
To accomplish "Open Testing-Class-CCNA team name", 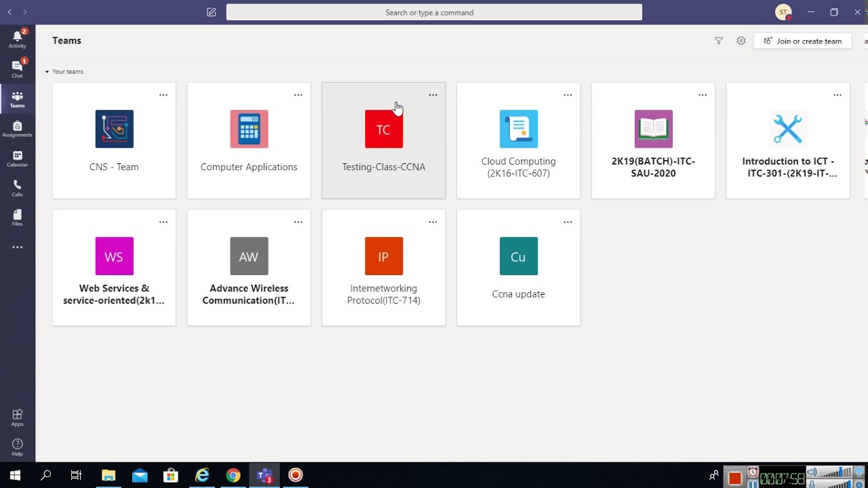I will [384, 167].
